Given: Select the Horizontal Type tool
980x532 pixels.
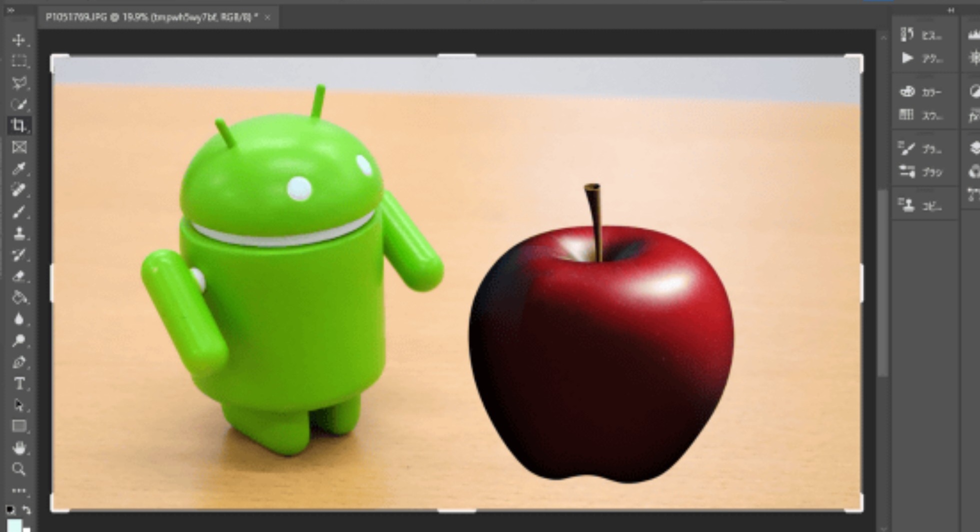Looking at the screenshot, I should 19,384.
